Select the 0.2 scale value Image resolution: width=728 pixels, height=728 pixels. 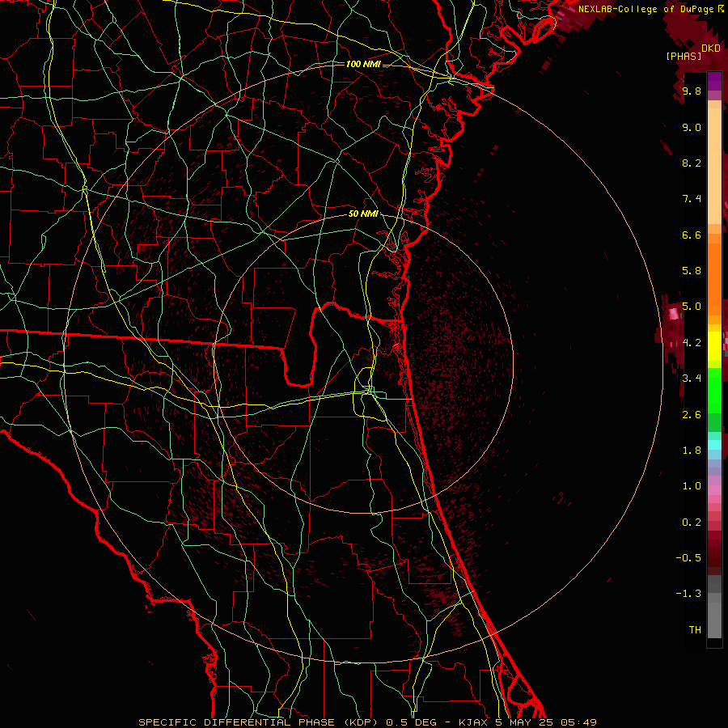(692, 522)
